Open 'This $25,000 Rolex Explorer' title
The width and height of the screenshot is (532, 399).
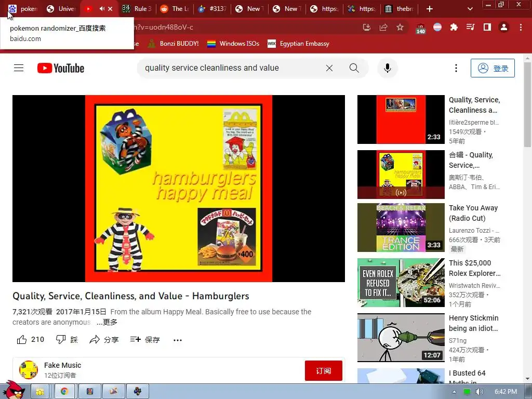click(474, 268)
